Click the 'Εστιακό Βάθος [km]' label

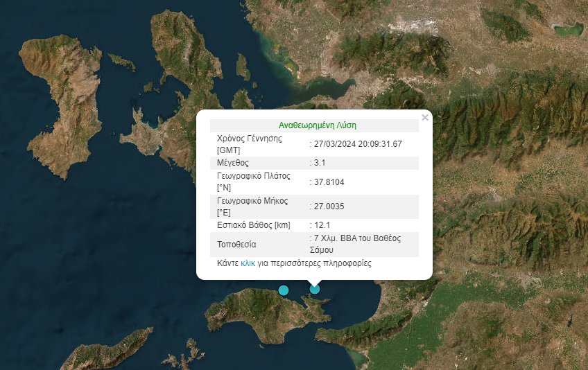click(253, 225)
